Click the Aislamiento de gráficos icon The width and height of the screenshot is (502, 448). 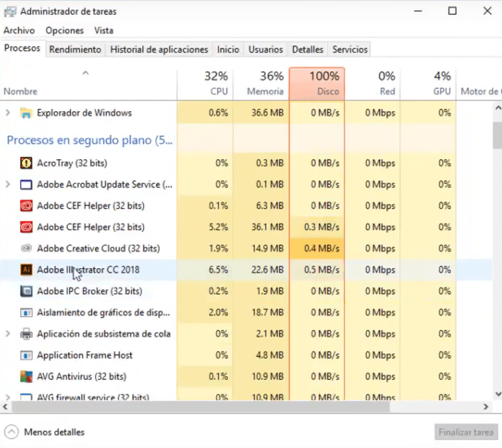click(26, 313)
